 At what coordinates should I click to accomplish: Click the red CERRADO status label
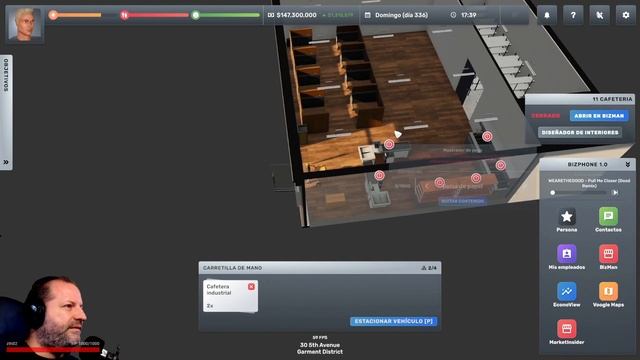point(546,116)
